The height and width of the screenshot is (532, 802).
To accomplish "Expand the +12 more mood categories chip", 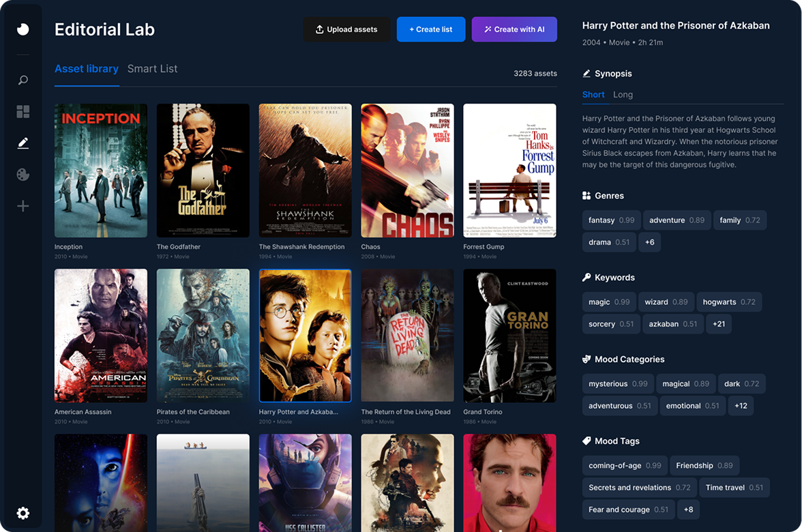I will (741, 406).
